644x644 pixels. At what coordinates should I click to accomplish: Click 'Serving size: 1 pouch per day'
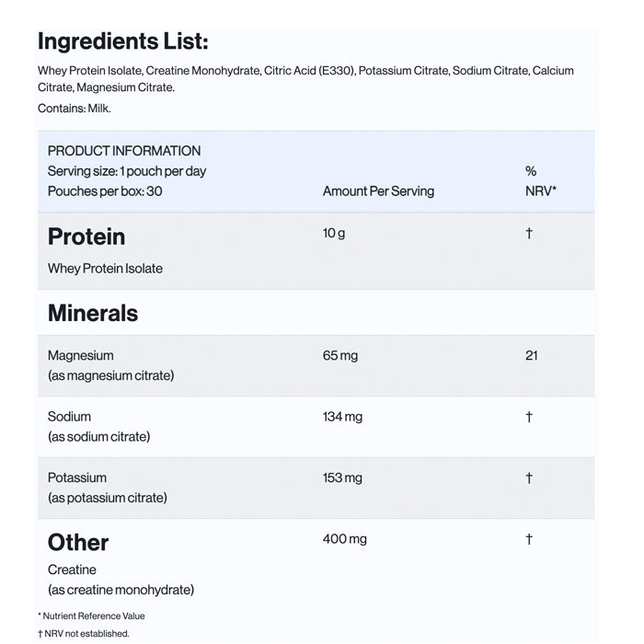click(127, 171)
